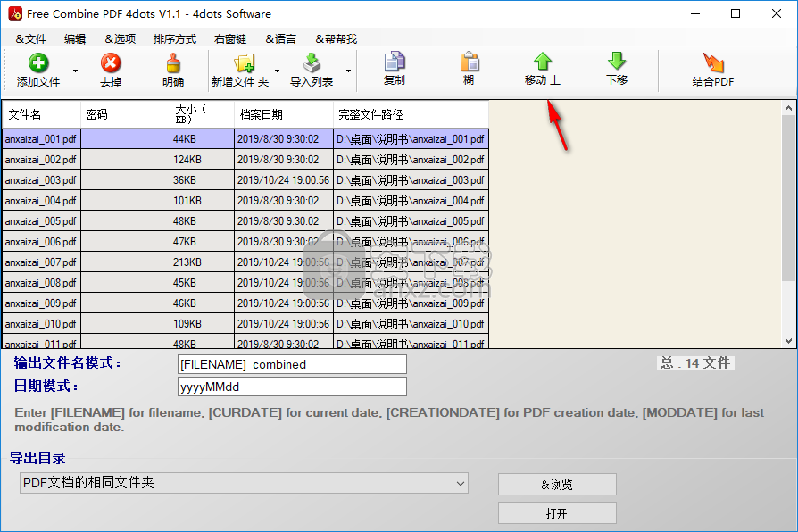The height and width of the screenshot is (532, 798).
Task: Click the 结合PDF (combine PDF) icon
Action: point(713,62)
